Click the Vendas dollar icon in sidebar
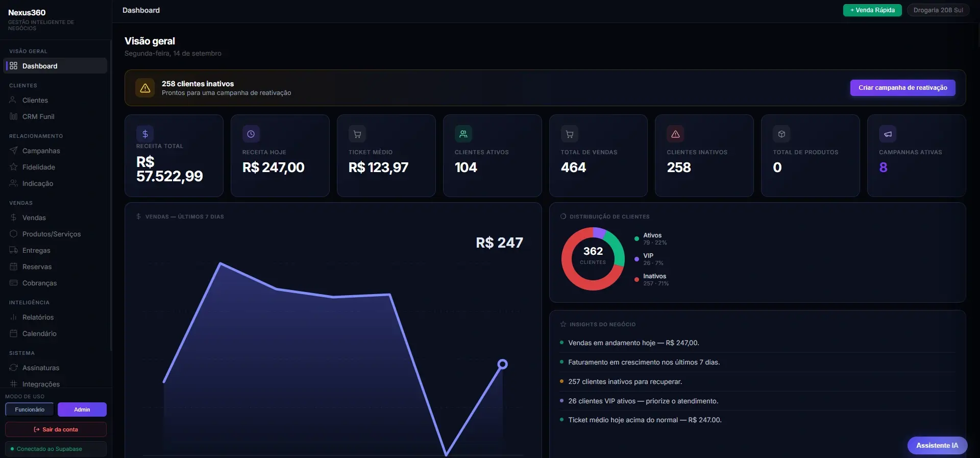This screenshot has width=980, height=458. [13, 218]
